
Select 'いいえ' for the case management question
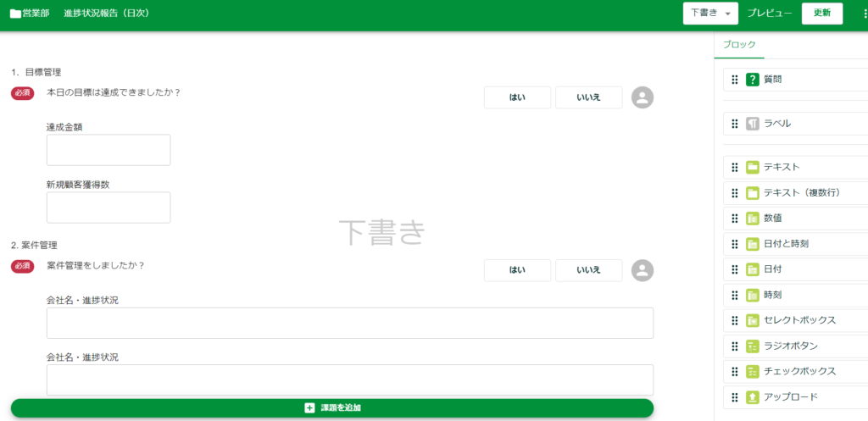tap(588, 270)
